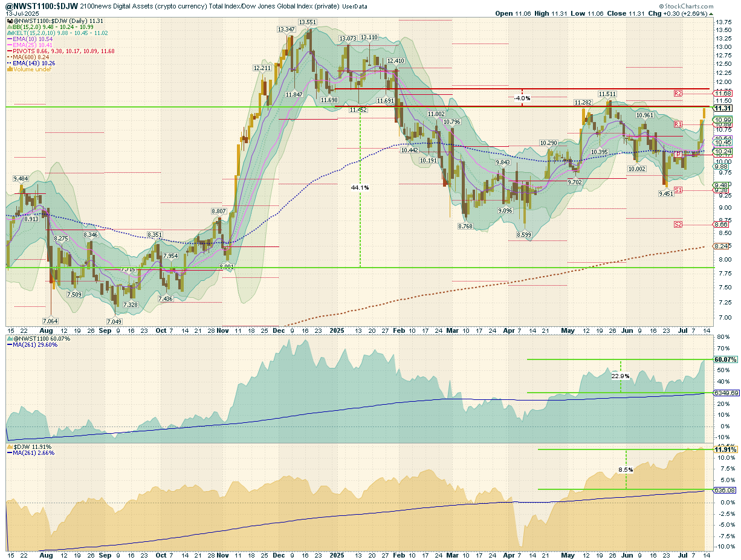This screenshot has width=741, height=560.
Task: Click the 11.31 current price tag
Action: pyautogui.click(x=723, y=108)
